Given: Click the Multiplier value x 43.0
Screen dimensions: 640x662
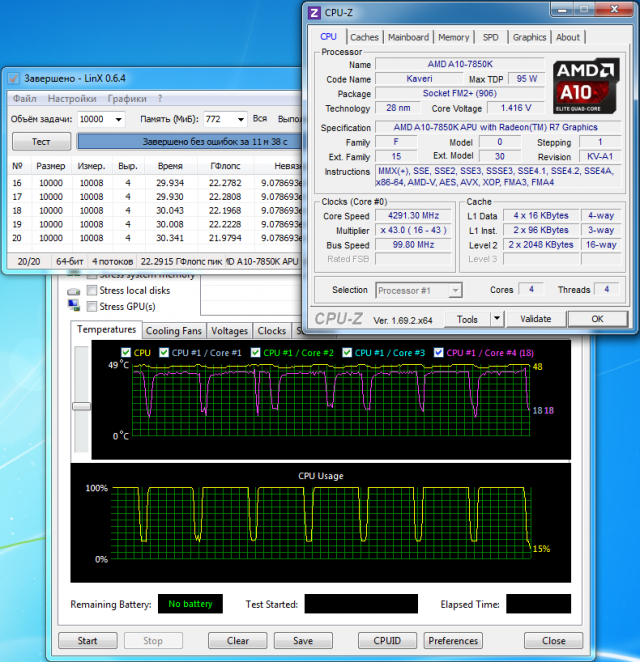Looking at the screenshot, I should [x=413, y=230].
